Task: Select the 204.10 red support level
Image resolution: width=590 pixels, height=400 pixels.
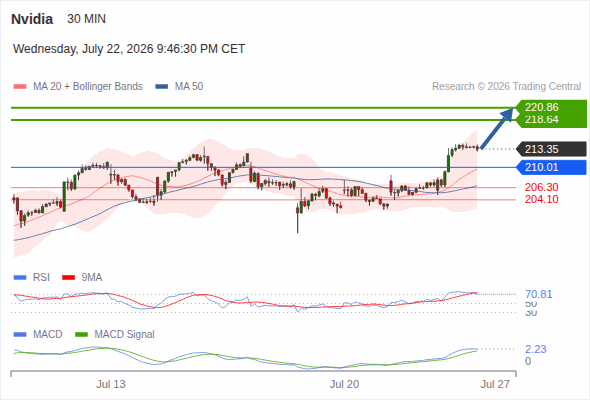Action: (x=541, y=199)
